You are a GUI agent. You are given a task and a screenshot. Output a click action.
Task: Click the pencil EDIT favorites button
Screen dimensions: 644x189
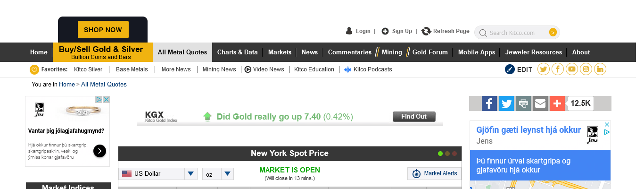pyautogui.click(x=519, y=69)
